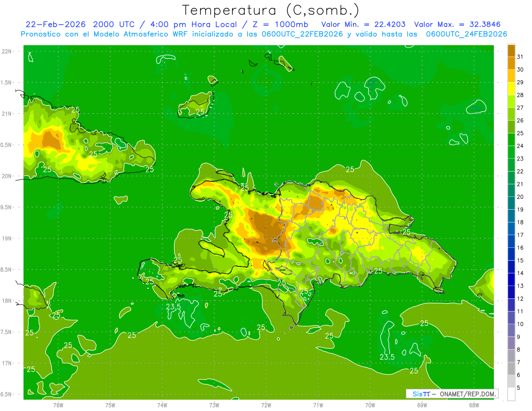Click the valid-until time "0600UTC_24FEB2026"
The image size is (532, 411).
click(x=467, y=34)
